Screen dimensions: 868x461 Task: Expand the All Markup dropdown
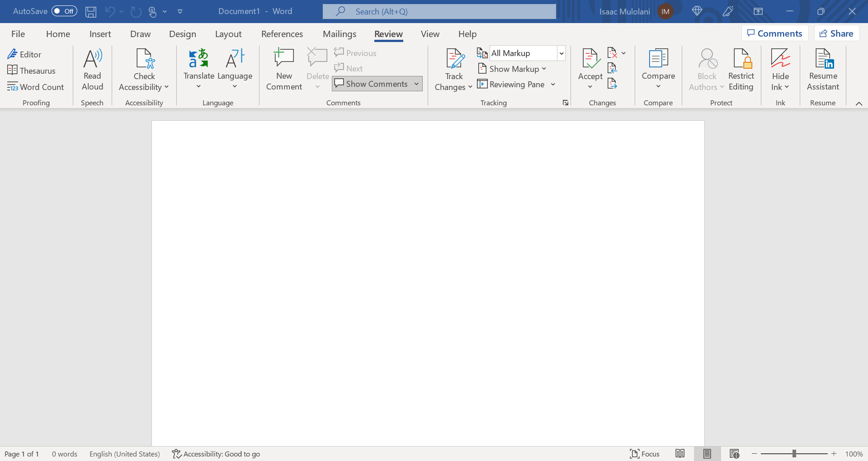click(x=561, y=53)
